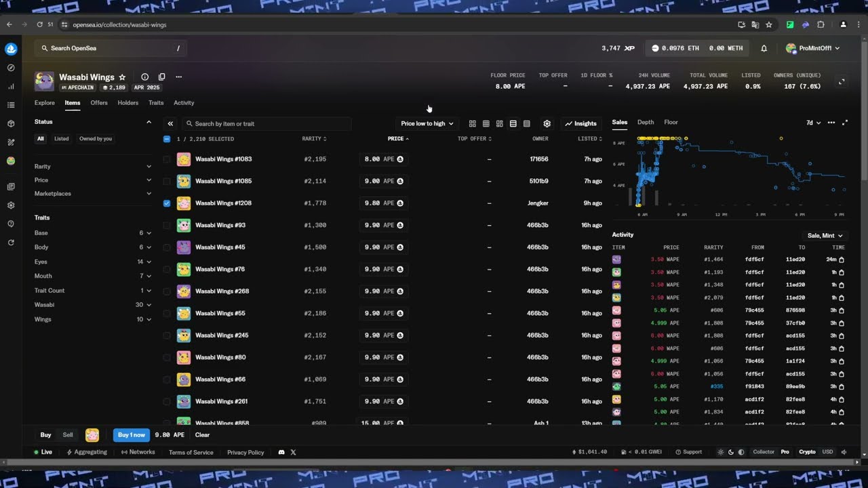Bookmark this page with Chrome star
868x488 pixels.
point(768,24)
